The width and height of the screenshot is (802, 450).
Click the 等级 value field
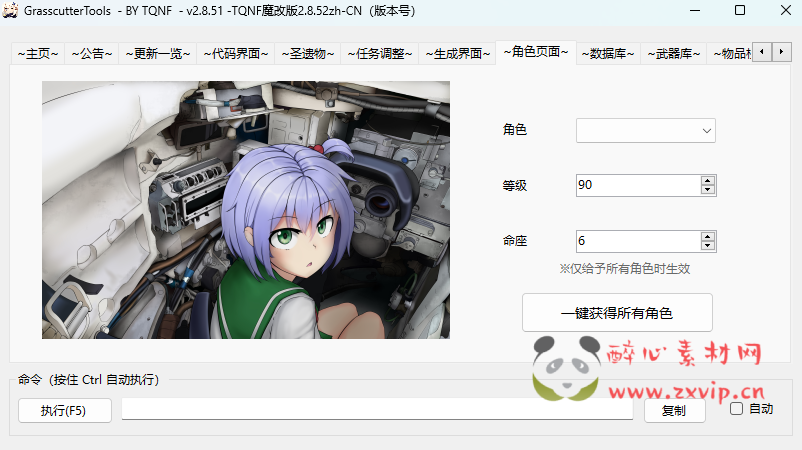pyautogui.click(x=638, y=185)
